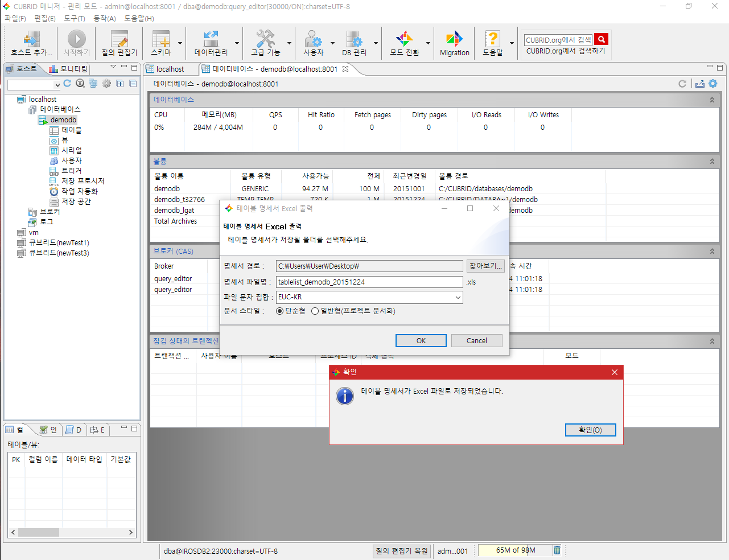Click the 사용자 toolbar icon

tap(314, 43)
